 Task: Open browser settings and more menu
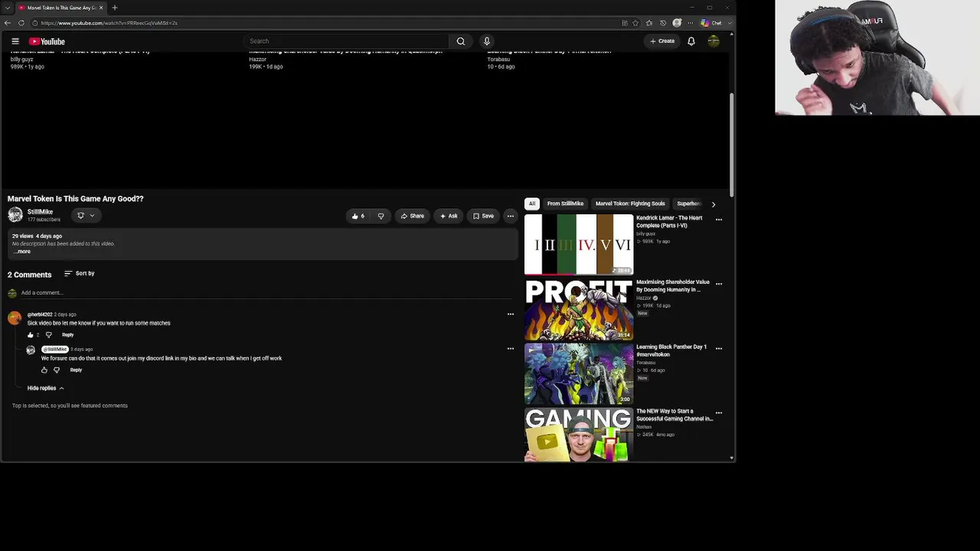690,23
